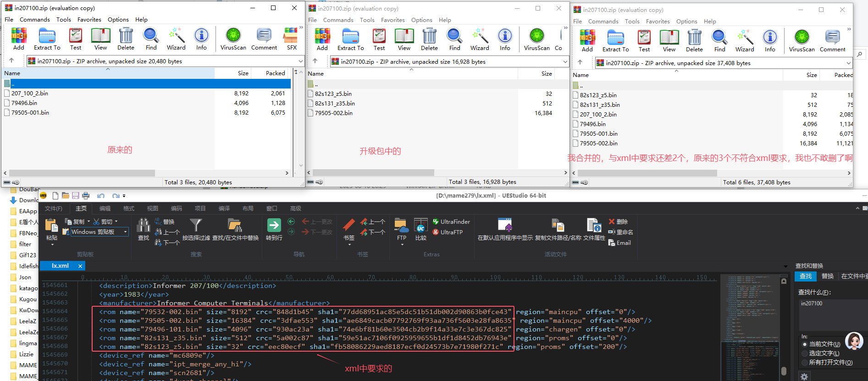Click Save icon in UEStudio quick toolbar

pyautogui.click(x=76, y=196)
